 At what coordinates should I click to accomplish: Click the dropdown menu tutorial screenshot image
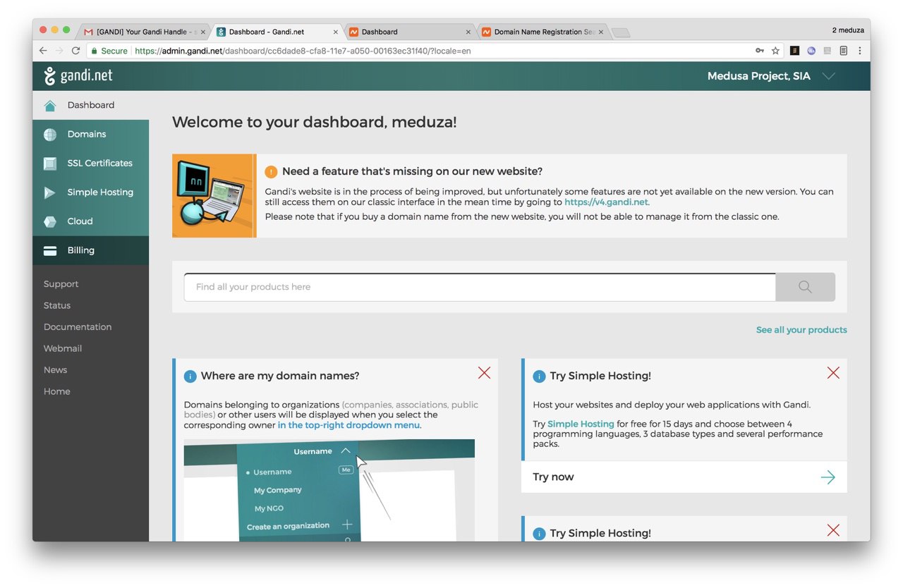point(329,490)
